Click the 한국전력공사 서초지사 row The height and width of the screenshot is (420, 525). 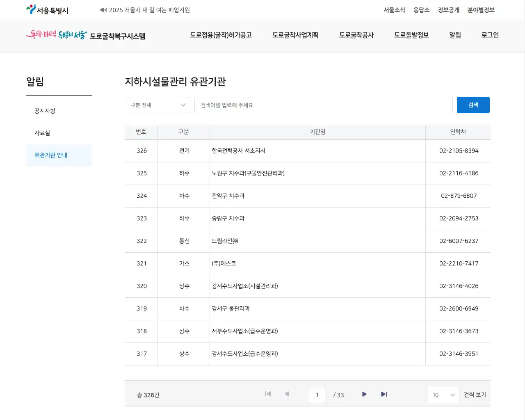tap(238, 151)
